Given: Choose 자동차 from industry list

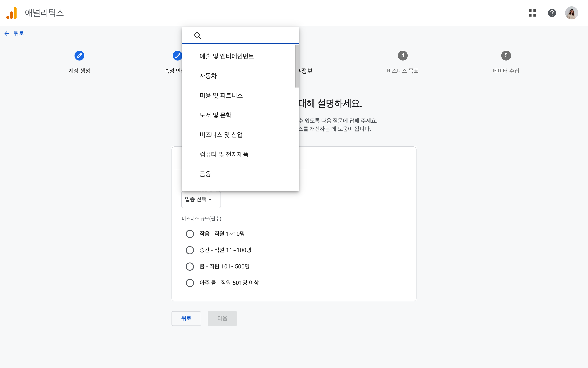Looking at the screenshot, I should pyautogui.click(x=238, y=76).
